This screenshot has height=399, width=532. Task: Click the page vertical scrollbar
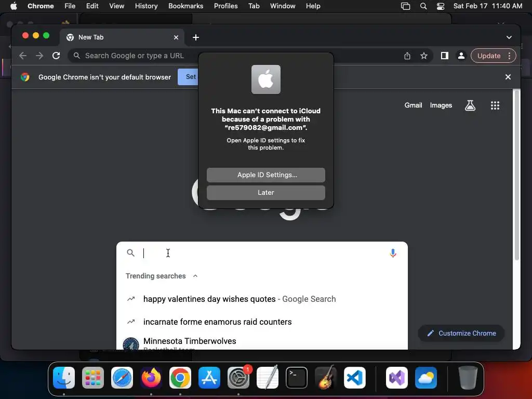[x=517, y=175]
